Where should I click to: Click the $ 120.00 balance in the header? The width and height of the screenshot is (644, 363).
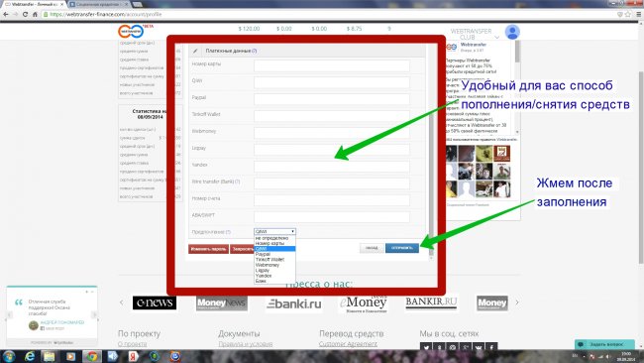pyautogui.click(x=249, y=29)
